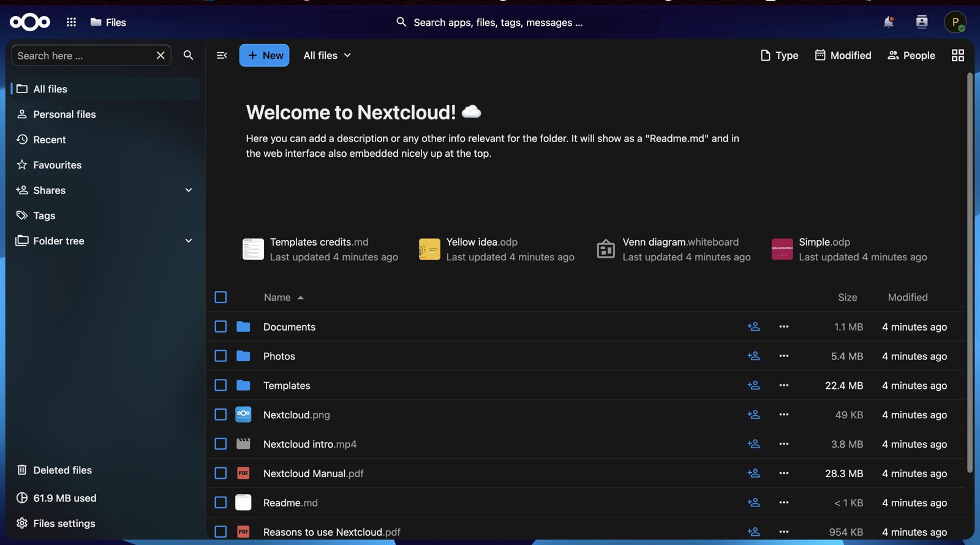Open recent file Simple.odp
Viewport: 980px width, 545px height.
click(850, 249)
